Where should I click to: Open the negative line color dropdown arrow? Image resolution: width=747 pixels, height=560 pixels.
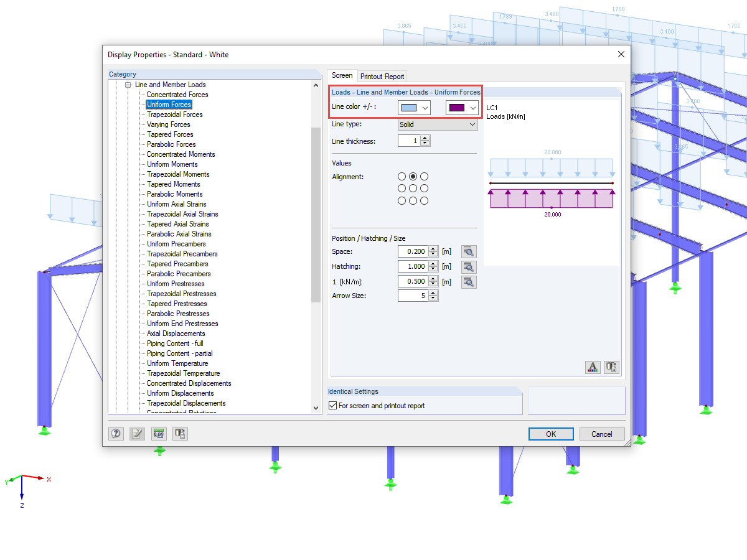click(x=472, y=108)
